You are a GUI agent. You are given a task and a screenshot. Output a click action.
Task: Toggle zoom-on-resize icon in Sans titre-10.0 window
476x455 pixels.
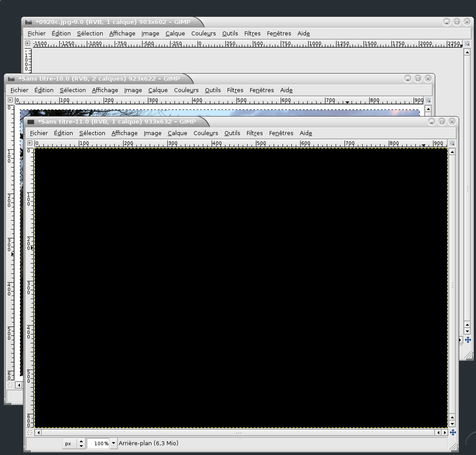[x=428, y=101]
